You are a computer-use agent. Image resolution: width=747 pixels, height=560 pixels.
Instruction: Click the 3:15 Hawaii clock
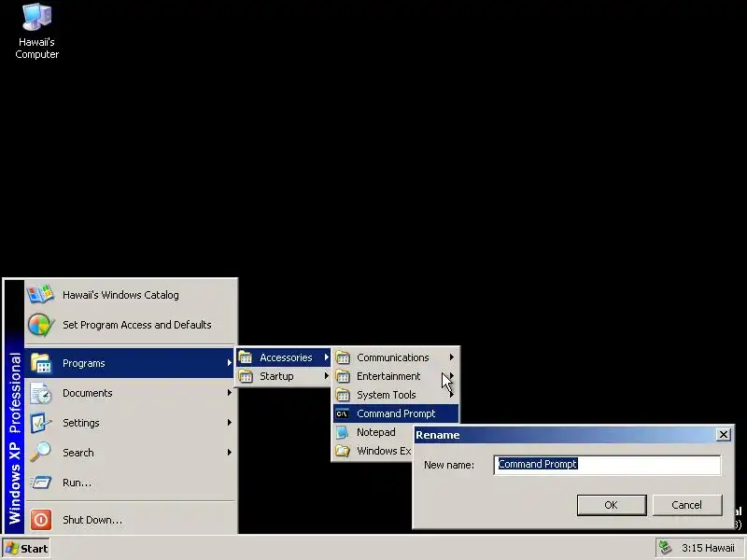coord(708,548)
